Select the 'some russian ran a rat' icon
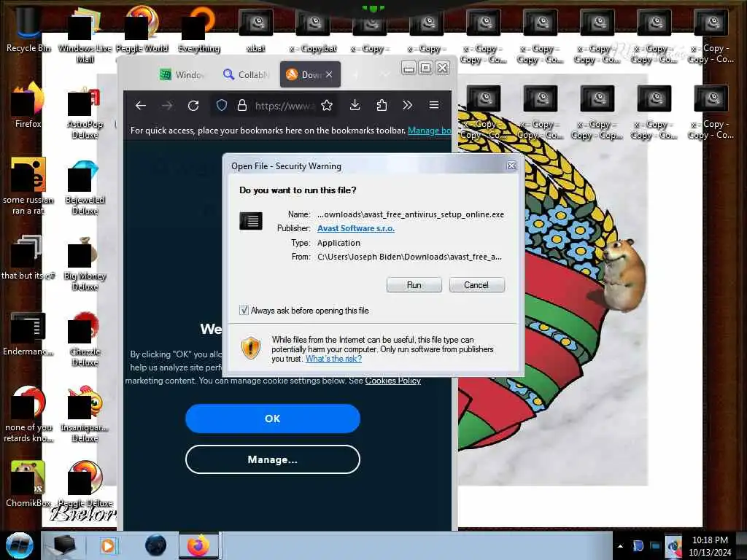747x560 pixels. pyautogui.click(x=28, y=186)
